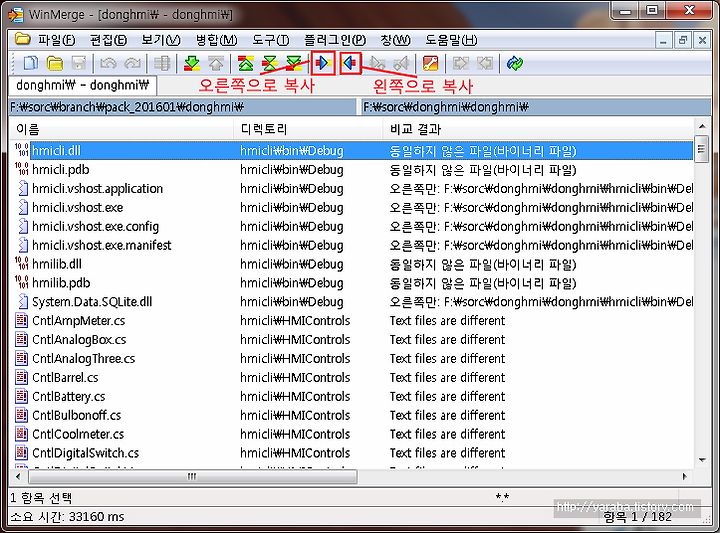Click the binary file icon of hmilib.dll
The height and width of the screenshot is (533, 720).
[x=22, y=264]
